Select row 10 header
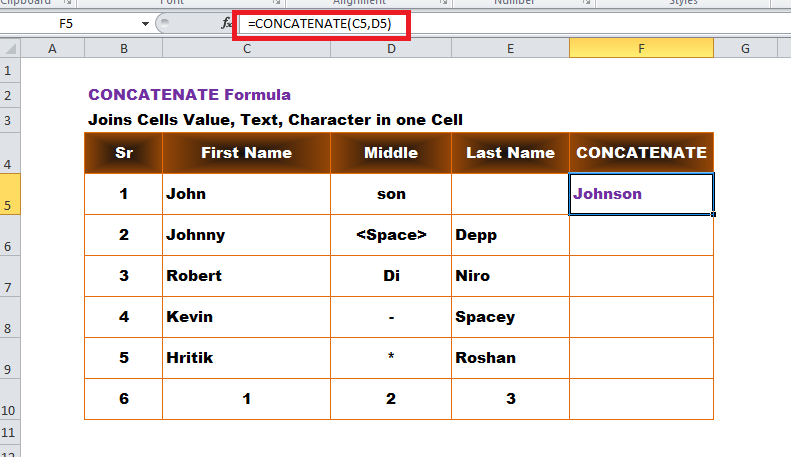The width and height of the screenshot is (791, 457). [x=10, y=399]
